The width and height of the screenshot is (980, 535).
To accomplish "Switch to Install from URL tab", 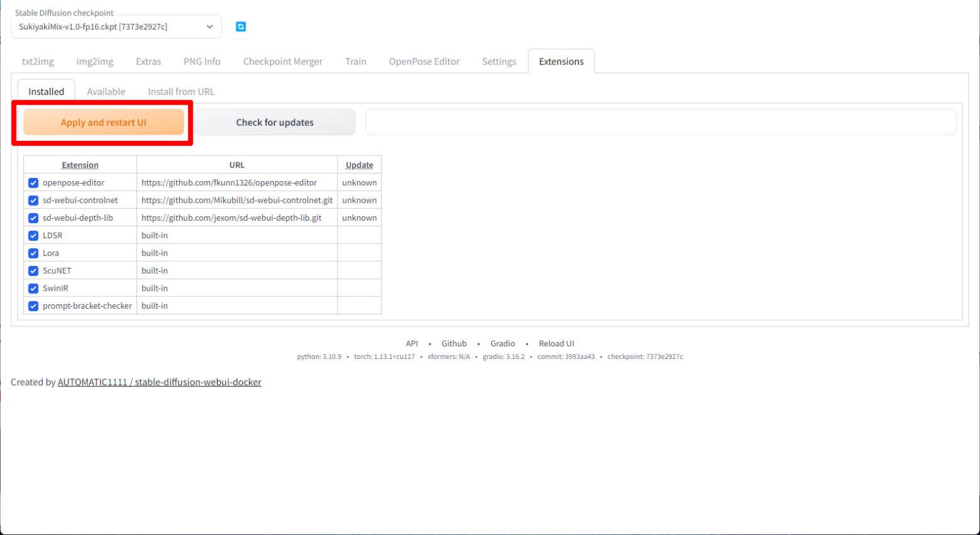I will click(x=181, y=92).
